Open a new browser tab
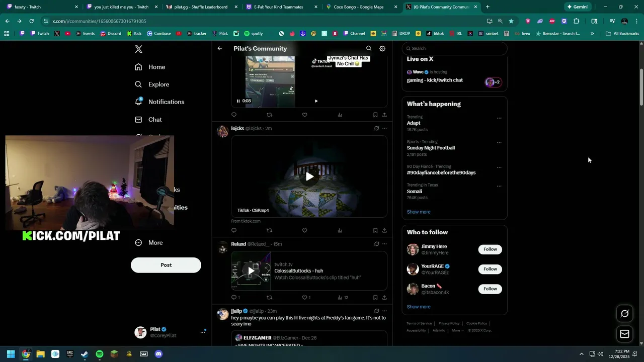Screen dimensions: 644x362 coord(488,7)
